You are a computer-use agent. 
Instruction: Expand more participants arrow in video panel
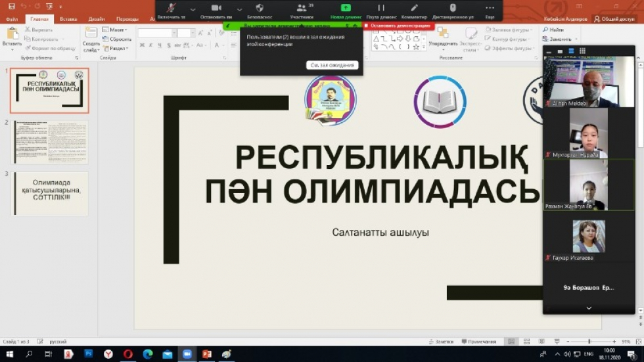pos(588,308)
